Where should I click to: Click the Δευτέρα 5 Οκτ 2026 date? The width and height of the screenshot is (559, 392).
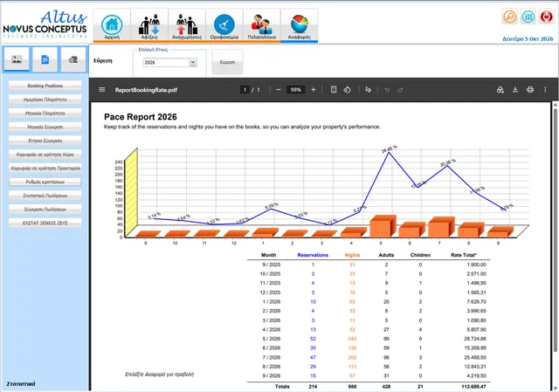pyautogui.click(x=528, y=38)
